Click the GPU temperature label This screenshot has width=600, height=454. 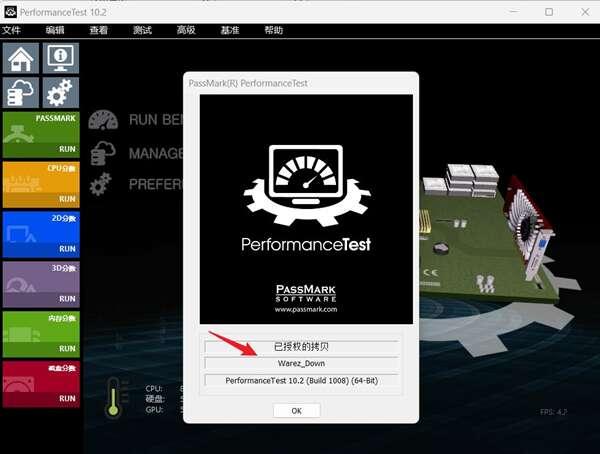(154, 410)
